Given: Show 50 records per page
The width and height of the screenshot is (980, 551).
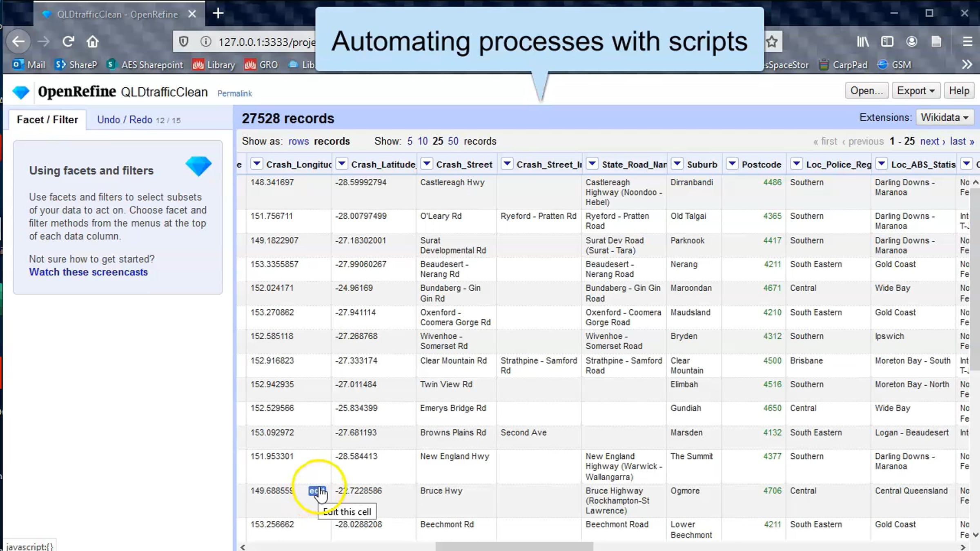Looking at the screenshot, I should (x=453, y=141).
